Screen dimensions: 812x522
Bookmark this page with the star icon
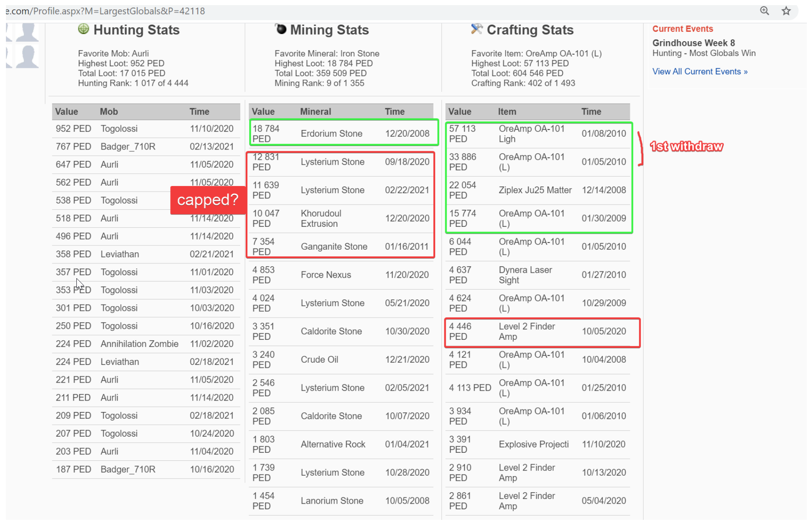pyautogui.click(x=786, y=11)
